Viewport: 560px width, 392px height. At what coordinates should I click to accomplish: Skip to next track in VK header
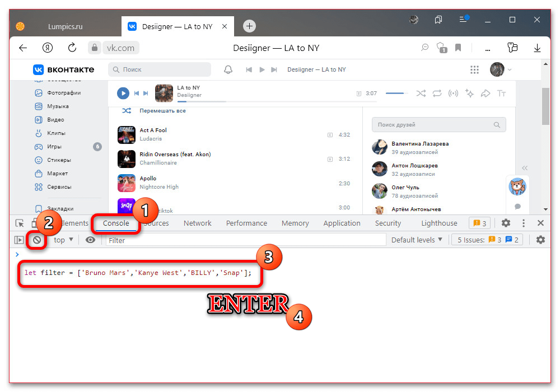click(x=274, y=69)
